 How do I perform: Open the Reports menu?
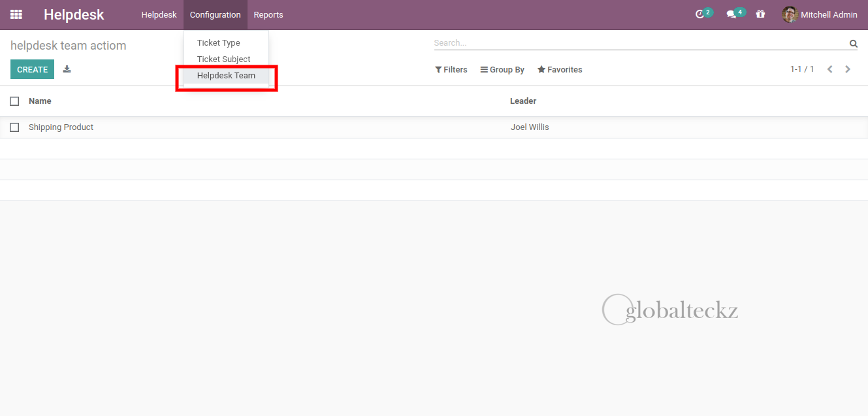268,14
